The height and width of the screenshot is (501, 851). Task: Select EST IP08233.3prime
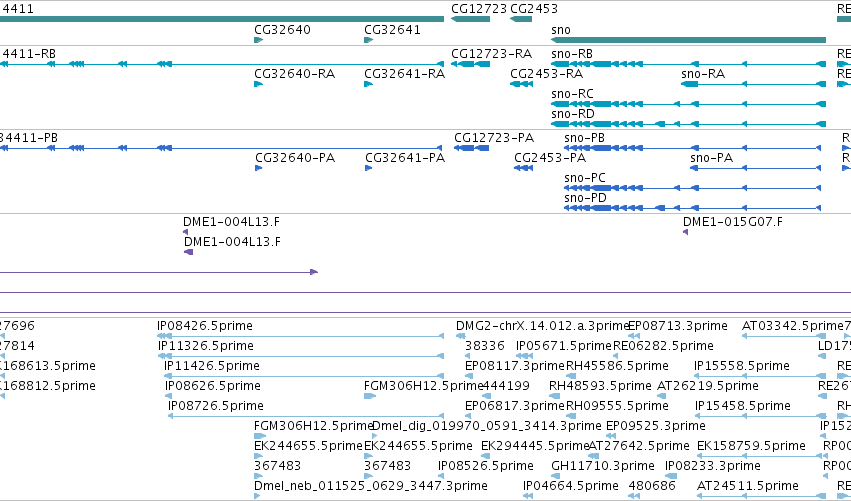pos(671,476)
